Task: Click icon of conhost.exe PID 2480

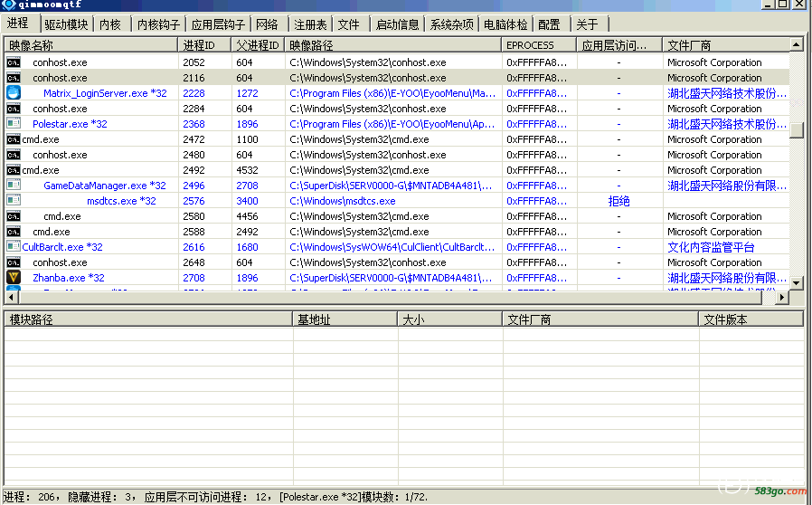Action: pyautogui.click(x=14, y=155)
